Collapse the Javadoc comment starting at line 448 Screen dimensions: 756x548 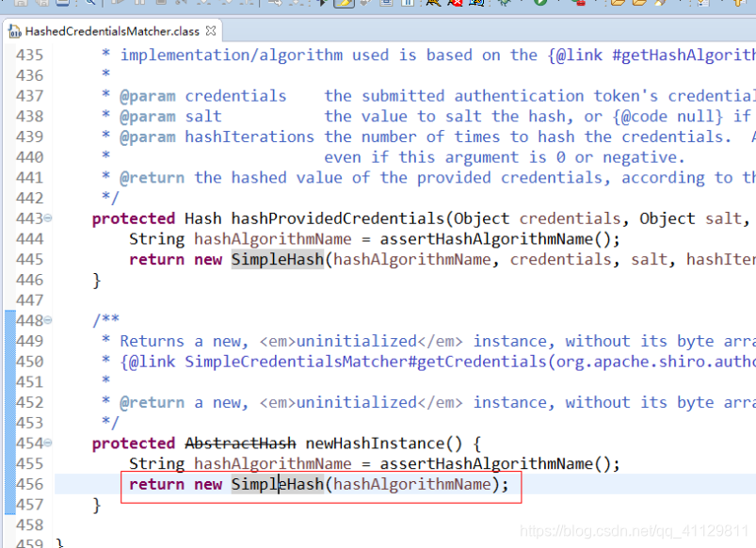48,320
